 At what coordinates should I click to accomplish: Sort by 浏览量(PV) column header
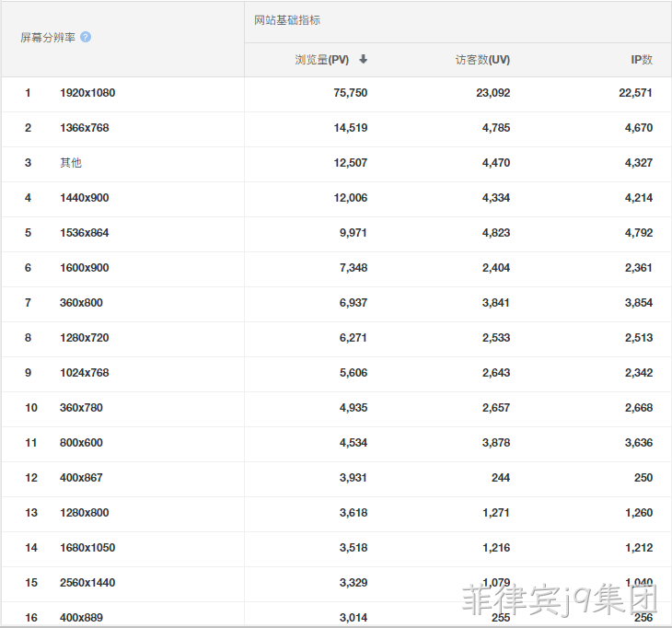coord(322,60)
